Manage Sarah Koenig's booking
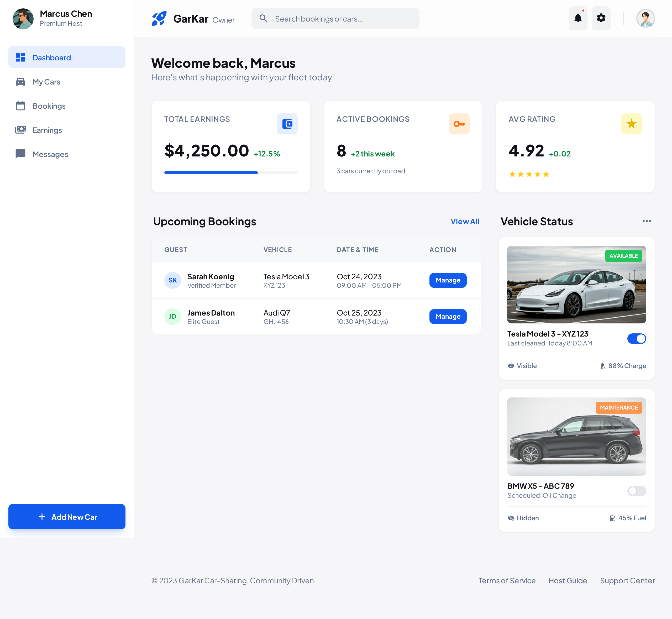 448,280
